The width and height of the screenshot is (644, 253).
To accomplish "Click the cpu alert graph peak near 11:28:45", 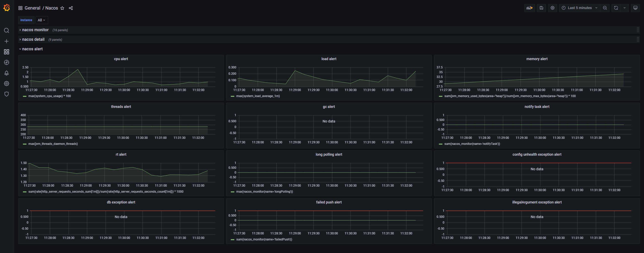I will (x=78, y=69).
